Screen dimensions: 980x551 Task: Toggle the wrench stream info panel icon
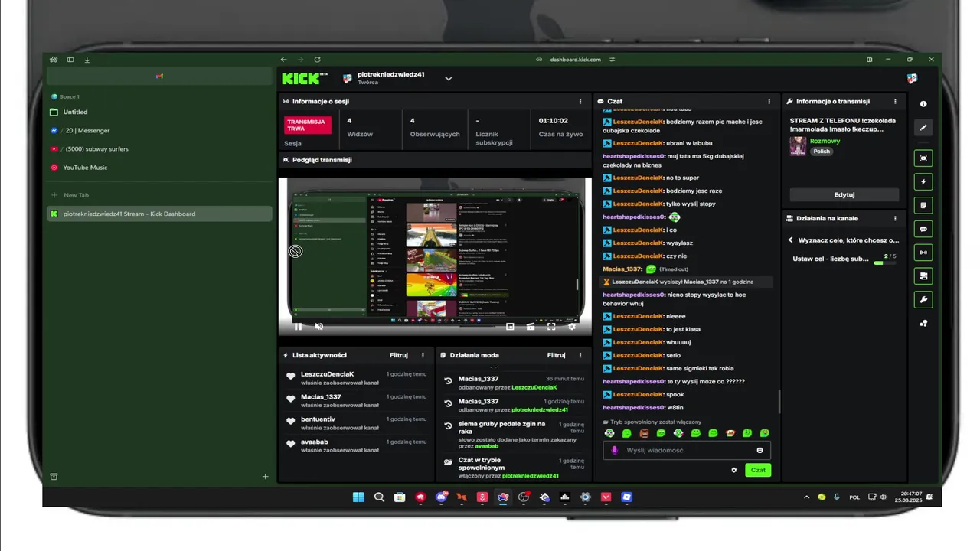(923, 299)
